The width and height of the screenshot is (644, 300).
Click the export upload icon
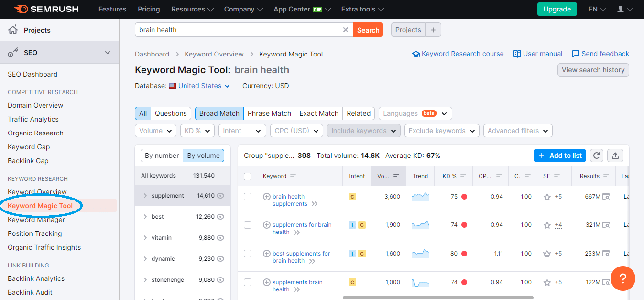(615, 156)
